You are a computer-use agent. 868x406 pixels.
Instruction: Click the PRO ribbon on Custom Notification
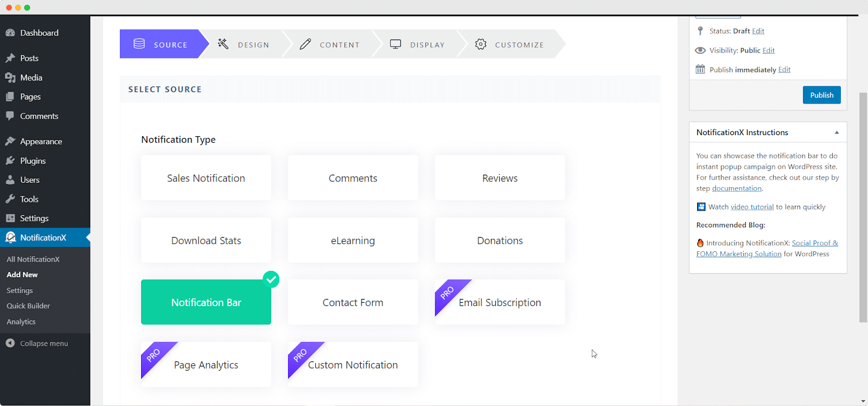pos(301,355)
